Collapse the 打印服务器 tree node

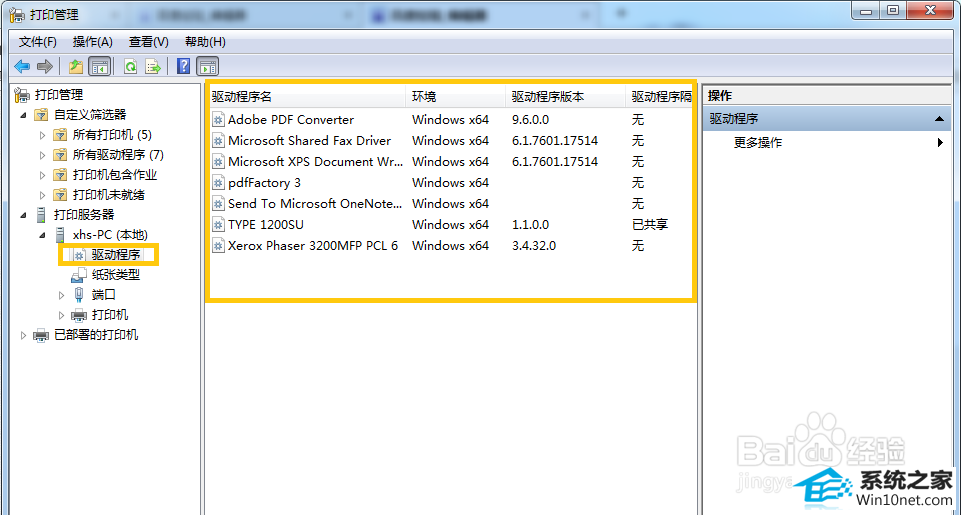tap(23, 215)
